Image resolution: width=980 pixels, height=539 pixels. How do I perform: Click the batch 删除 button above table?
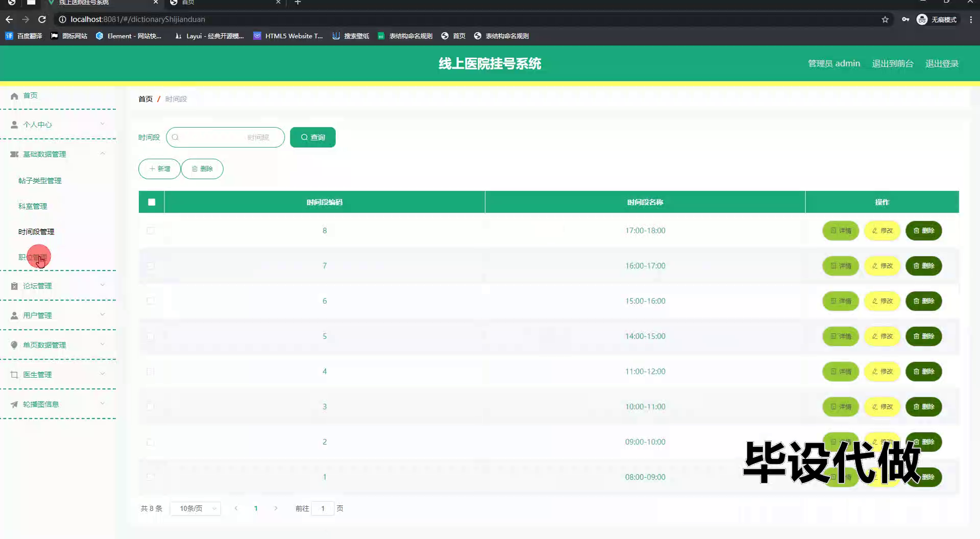pos(202,169)
